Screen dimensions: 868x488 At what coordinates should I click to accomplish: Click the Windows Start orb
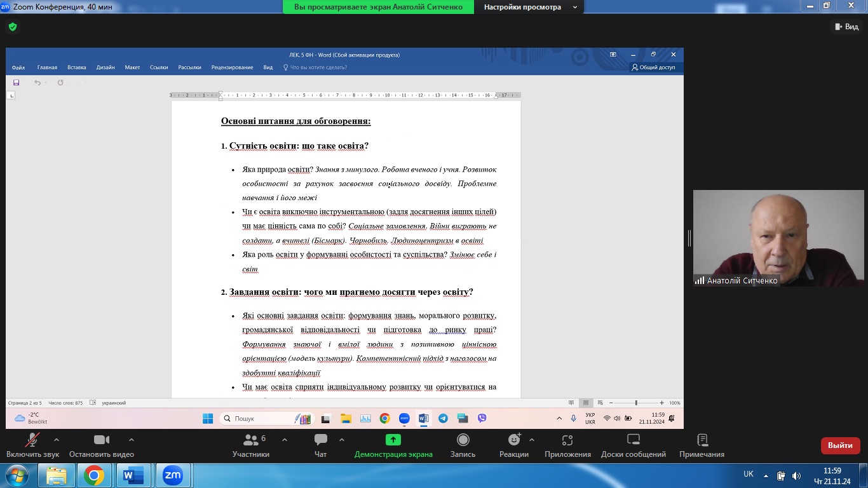(17, 475)
